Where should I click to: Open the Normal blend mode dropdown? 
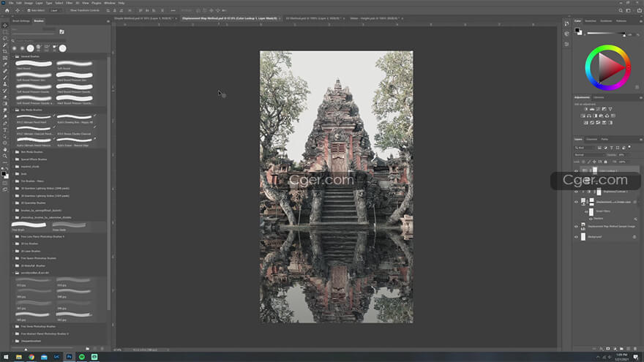point(589,155)
